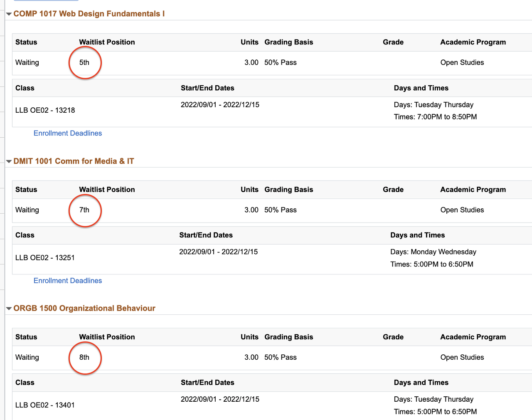This screenshot has height=420, width=532.
Task: Click class LLB OE02 - 13401
Action: coord(45,405)
